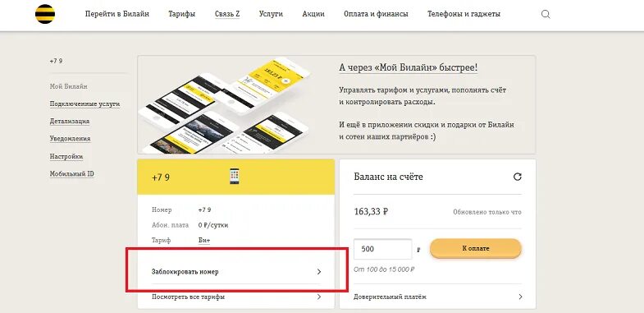Select the balance value 163,33 ₽
This screenshot has width=644, height=313.
point(371,212)
